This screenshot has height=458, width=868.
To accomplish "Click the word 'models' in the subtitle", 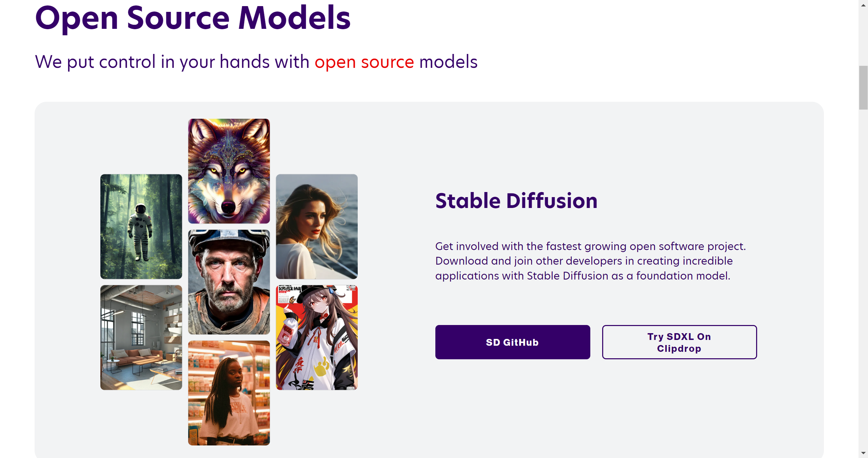I will [x=448, y=62].
